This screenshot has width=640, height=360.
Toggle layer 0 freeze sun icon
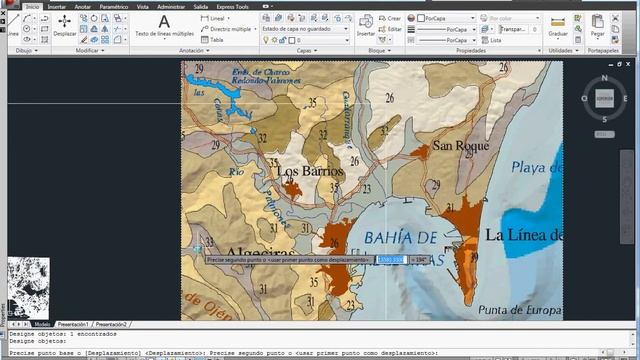[x=274, y=40]
